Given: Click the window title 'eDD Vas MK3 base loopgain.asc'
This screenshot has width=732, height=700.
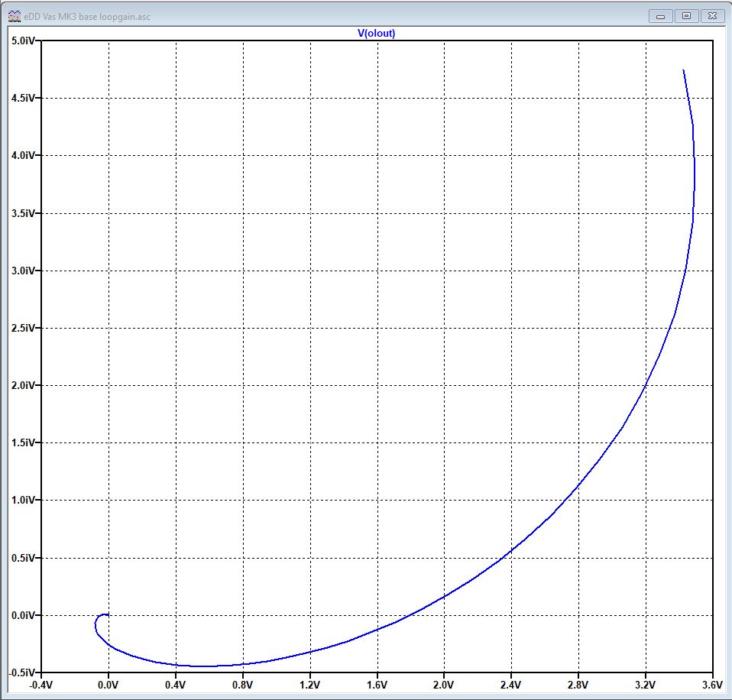Looking at the screenshot, I should click(x=87, y=17).
